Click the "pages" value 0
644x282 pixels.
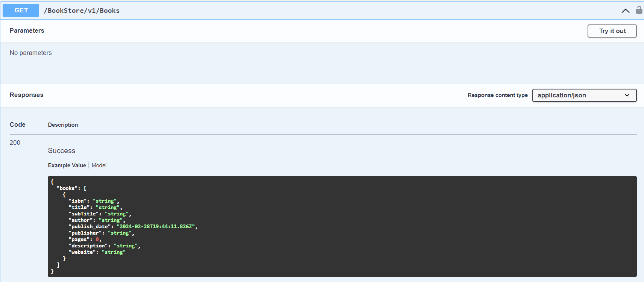(x=97, y=239)
